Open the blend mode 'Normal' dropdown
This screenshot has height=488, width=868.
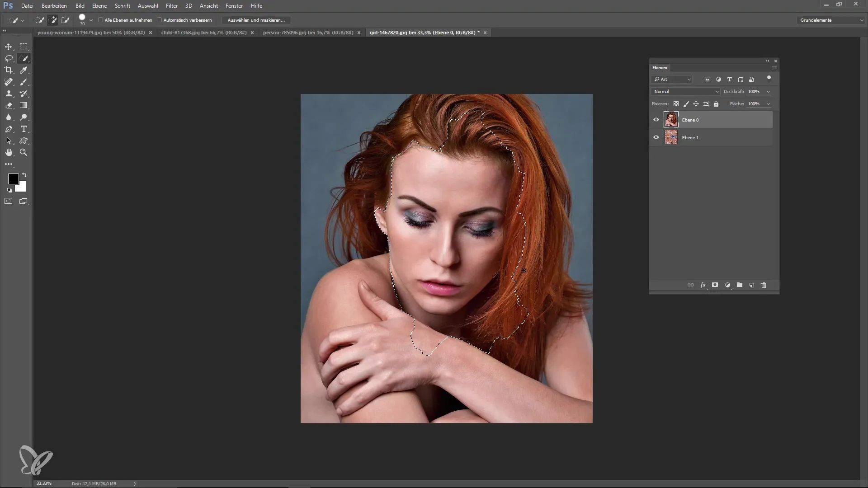pyautogui.click(x=686, y=92)
